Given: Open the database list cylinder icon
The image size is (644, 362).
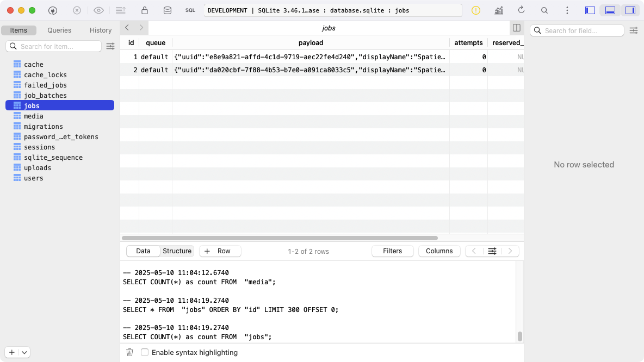Looking at the screenshot, I should [x=167, y=10].
